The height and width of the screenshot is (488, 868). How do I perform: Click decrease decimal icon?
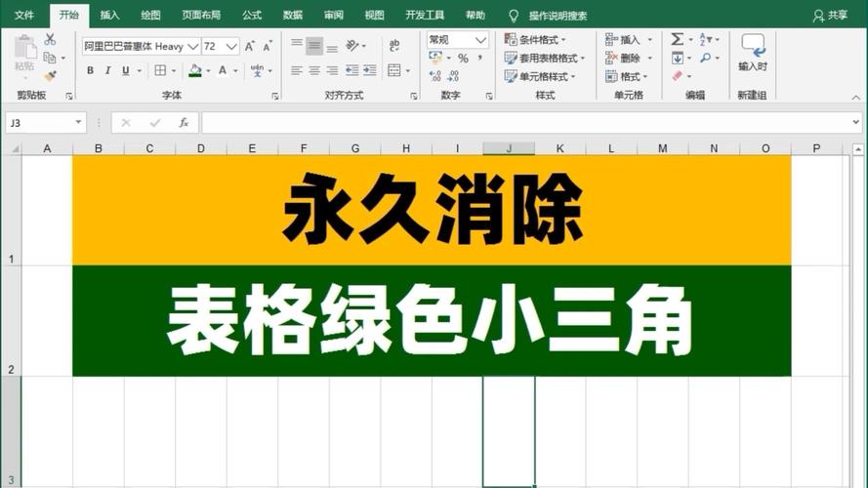453,76
